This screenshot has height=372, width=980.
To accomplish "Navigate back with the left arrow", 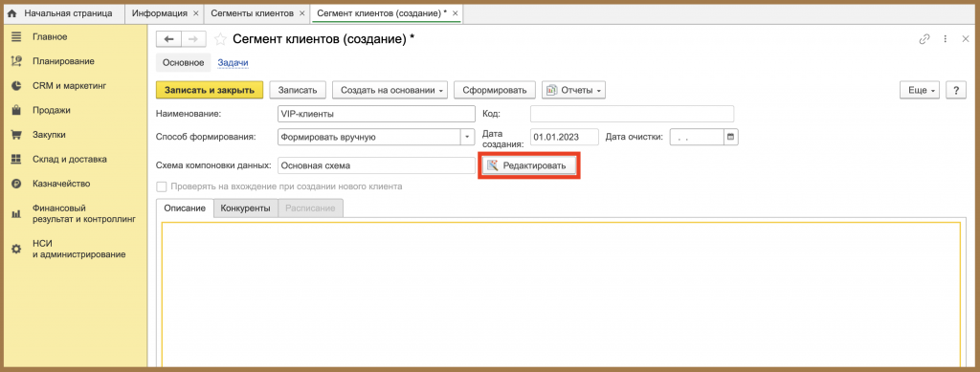I will [168, 39].
